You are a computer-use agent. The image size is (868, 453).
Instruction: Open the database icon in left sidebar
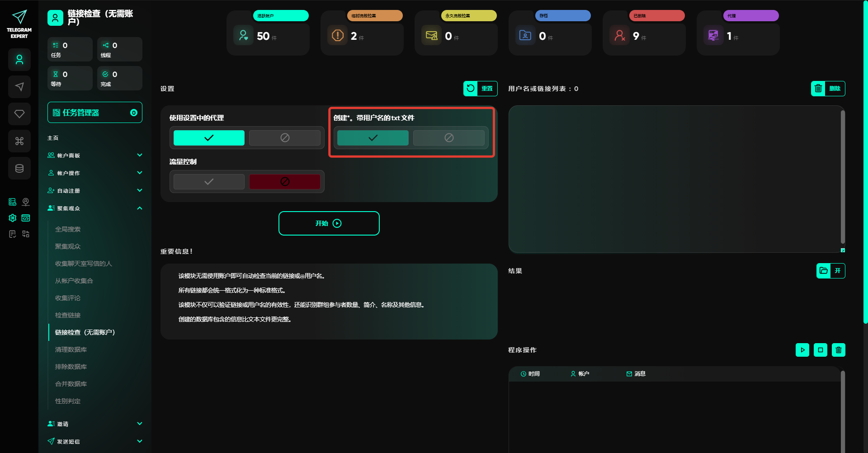[19, 168]
